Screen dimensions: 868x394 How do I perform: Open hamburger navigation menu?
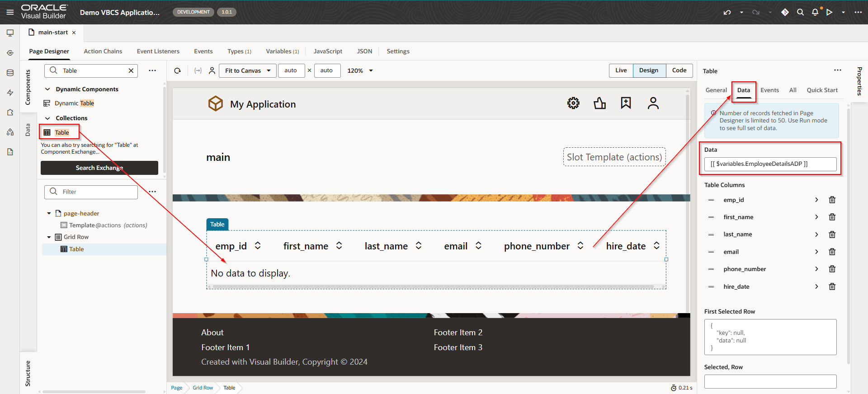pyautogui.click(x=10, y=12)
